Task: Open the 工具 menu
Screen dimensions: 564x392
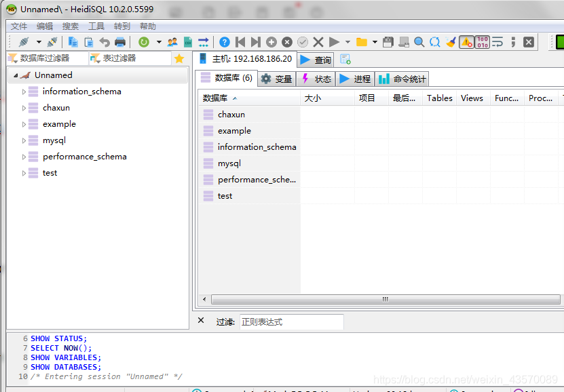Action: pyautogui.click(x=96, y=26)
